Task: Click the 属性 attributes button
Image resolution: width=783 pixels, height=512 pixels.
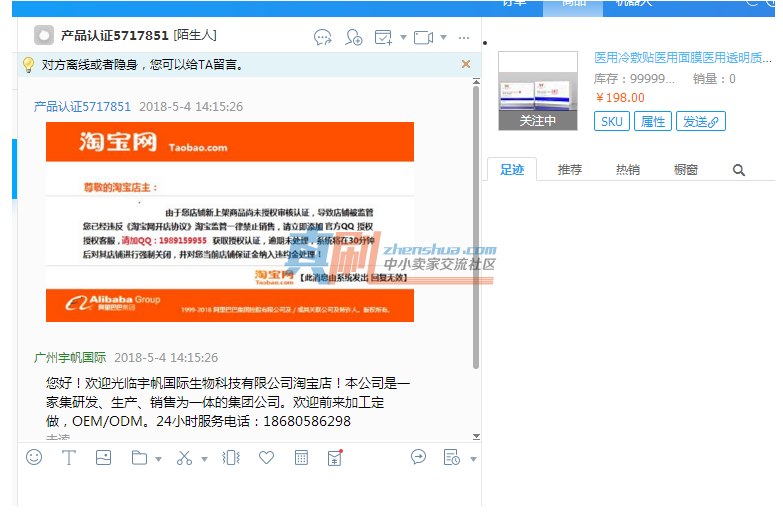Action: [x=653, y=121]
